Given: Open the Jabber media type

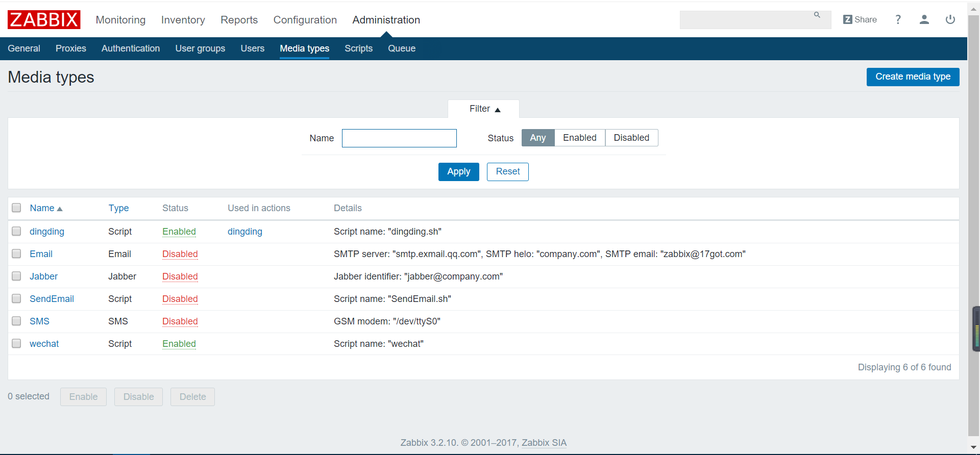Looking at the screenshot, I should point(43,276).
